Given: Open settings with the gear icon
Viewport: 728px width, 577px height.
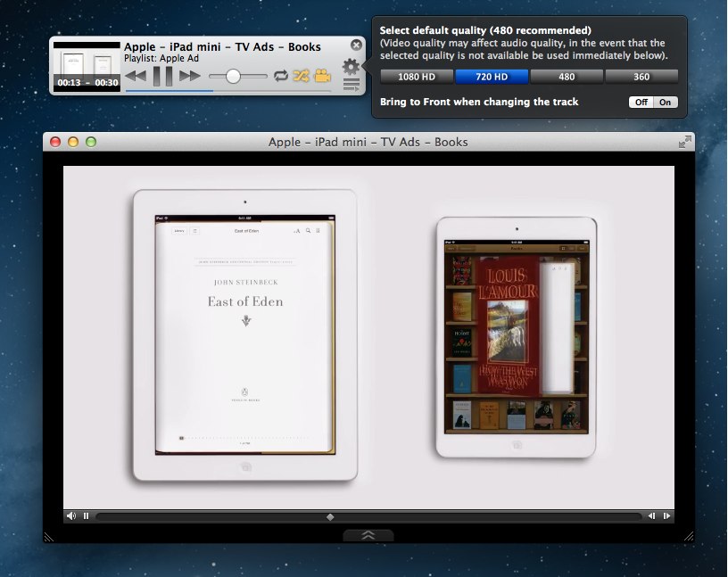Looking at the screenshot, I should 351,66.
